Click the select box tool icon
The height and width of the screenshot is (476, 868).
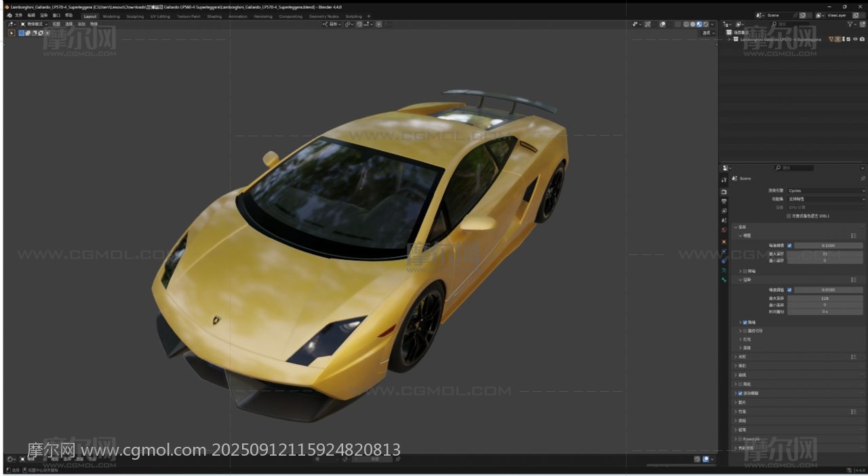click(x=12, y=33)
